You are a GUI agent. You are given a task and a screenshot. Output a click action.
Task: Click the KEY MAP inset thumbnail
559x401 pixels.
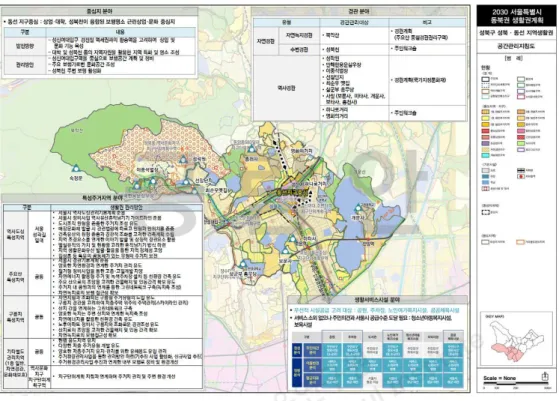point(516,339)
